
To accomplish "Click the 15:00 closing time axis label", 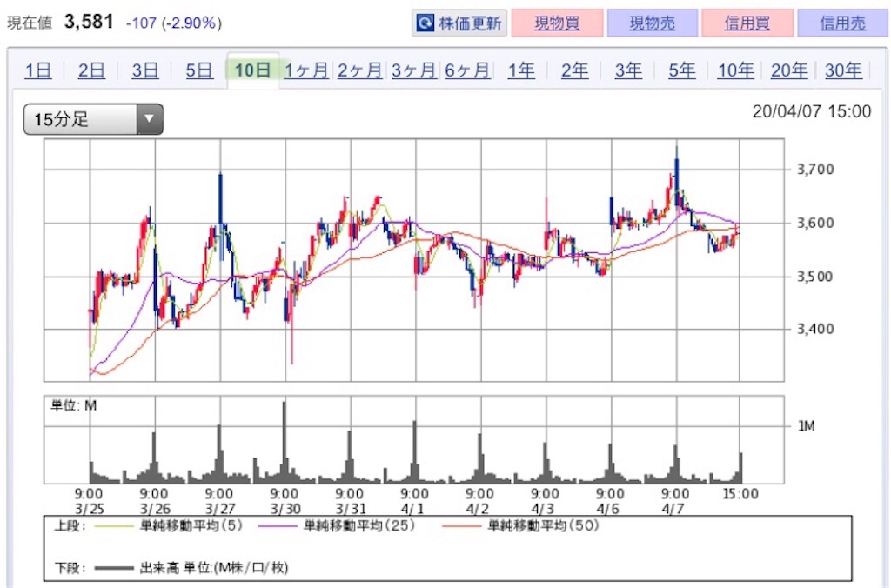I will click(740, 494).
